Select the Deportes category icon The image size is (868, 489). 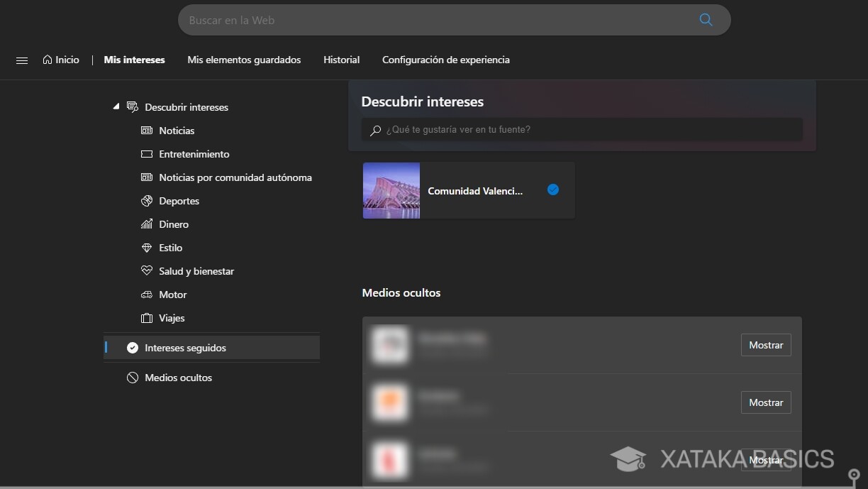146,201
